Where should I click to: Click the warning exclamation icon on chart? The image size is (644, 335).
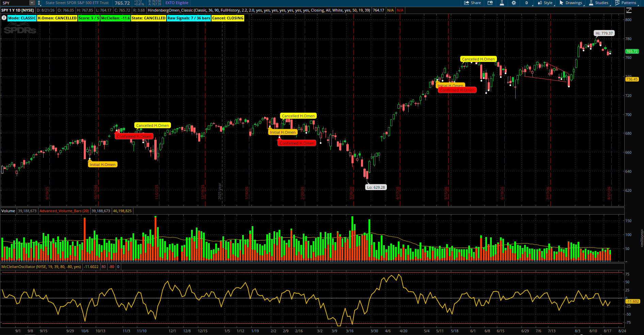pos(4,18)
